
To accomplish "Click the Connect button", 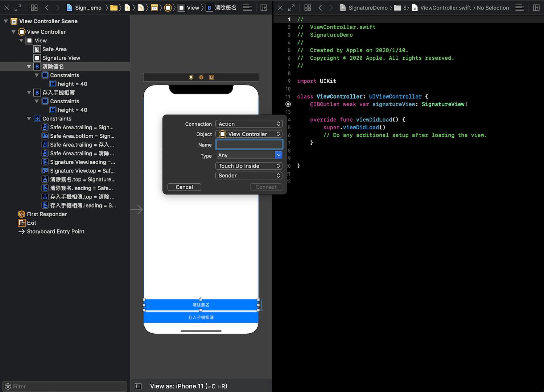I will click(x=266, y=187).
